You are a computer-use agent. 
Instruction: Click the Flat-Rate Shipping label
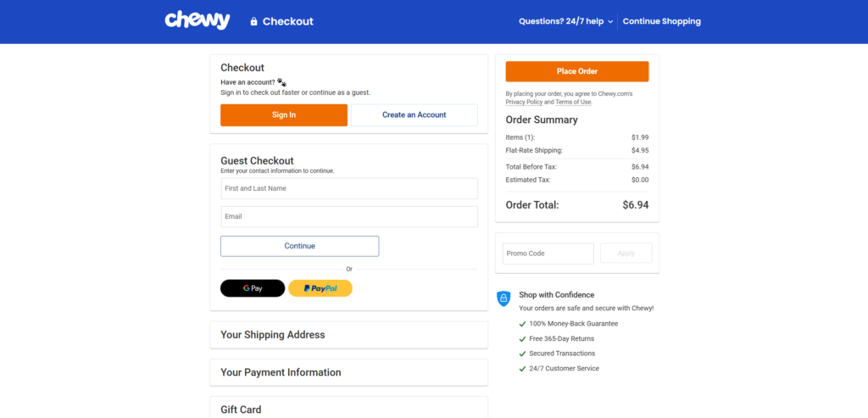coord(534,151)
